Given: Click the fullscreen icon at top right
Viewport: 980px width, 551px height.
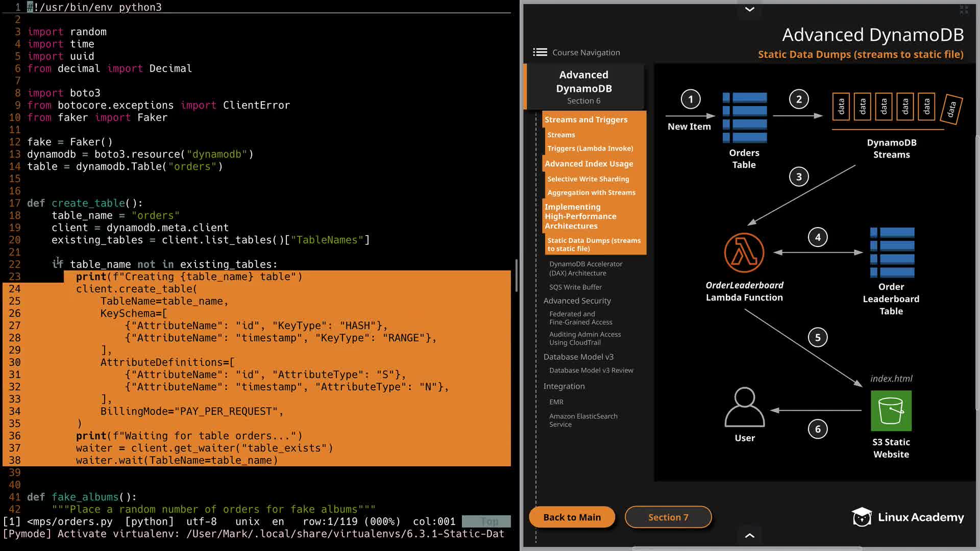Looking at the screenshot, I should tap(964, 10).
